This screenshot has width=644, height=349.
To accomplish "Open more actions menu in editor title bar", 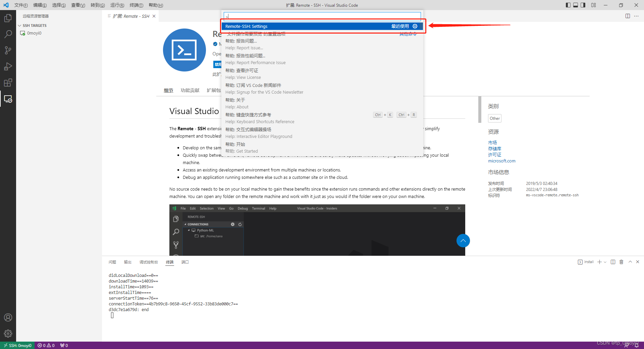I will pos(637,16).
